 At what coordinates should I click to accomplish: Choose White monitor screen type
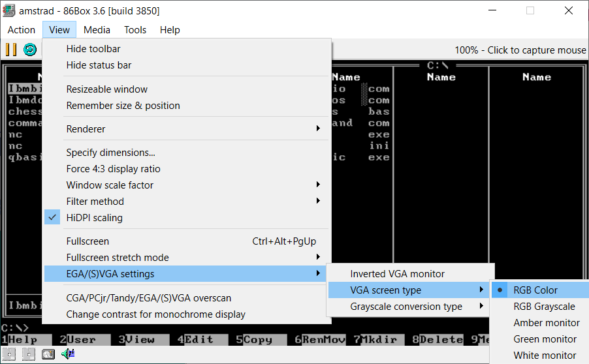click(540, 356)
